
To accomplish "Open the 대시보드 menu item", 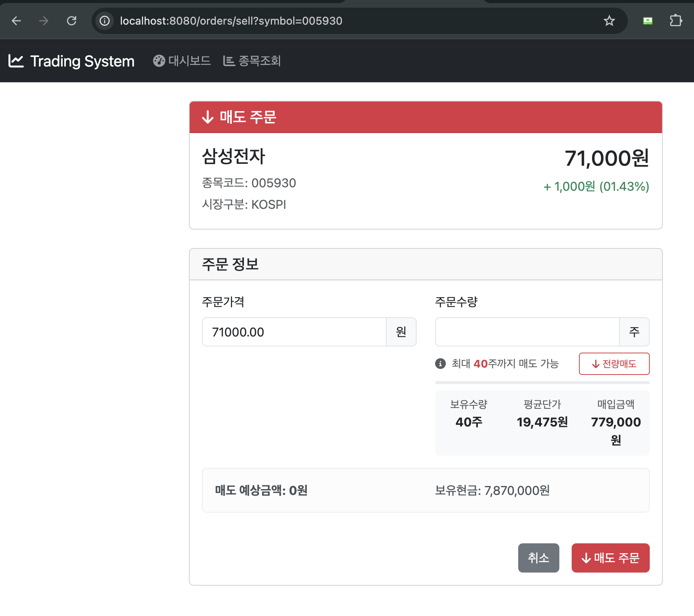I will click(189, 61).
